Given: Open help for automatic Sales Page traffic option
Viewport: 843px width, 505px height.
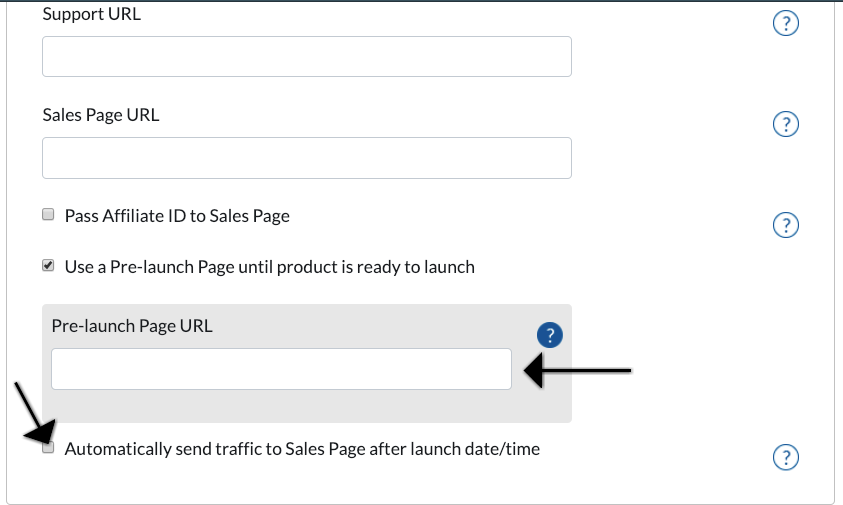Looking at the screenshot, I should [785, 457].
